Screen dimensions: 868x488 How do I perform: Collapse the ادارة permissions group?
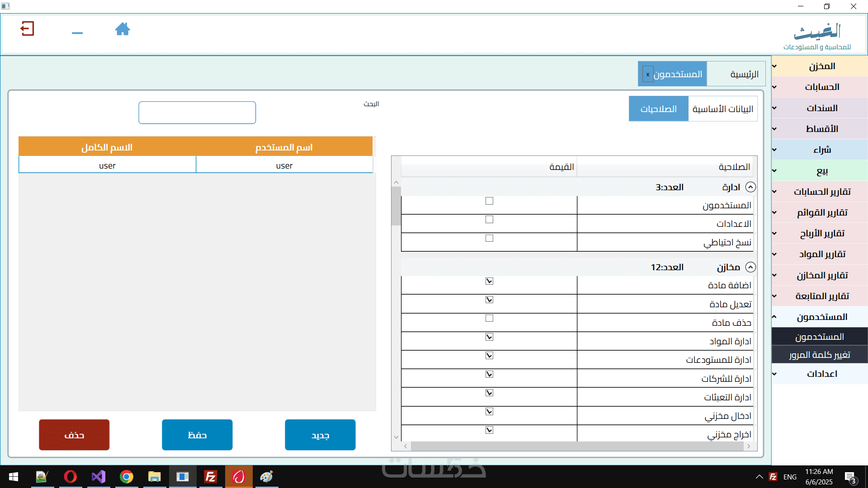[x=750, y=187]
